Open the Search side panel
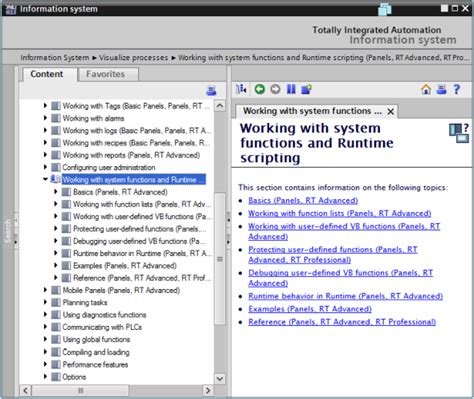This screenshot has height=399, width=474. click(x=8, y=231)
